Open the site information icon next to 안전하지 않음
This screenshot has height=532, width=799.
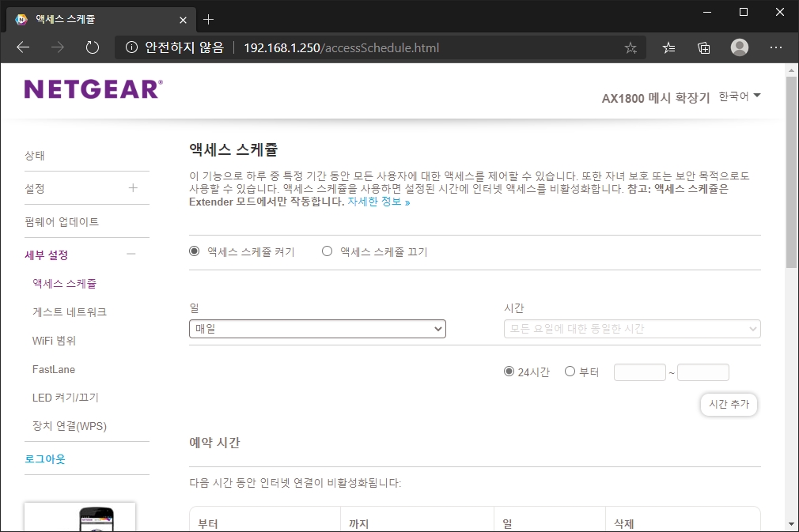pos(131,47)
